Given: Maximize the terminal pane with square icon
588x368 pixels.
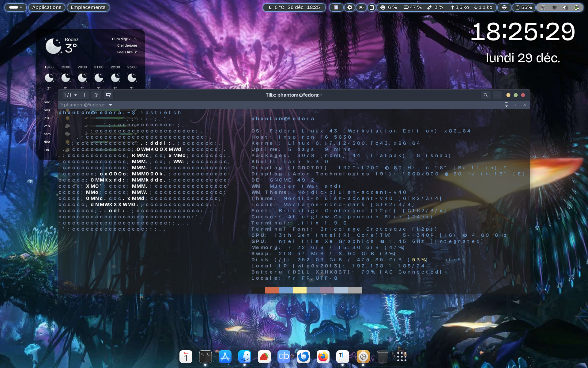Looking at the screenshot, I should coord(514,105).
